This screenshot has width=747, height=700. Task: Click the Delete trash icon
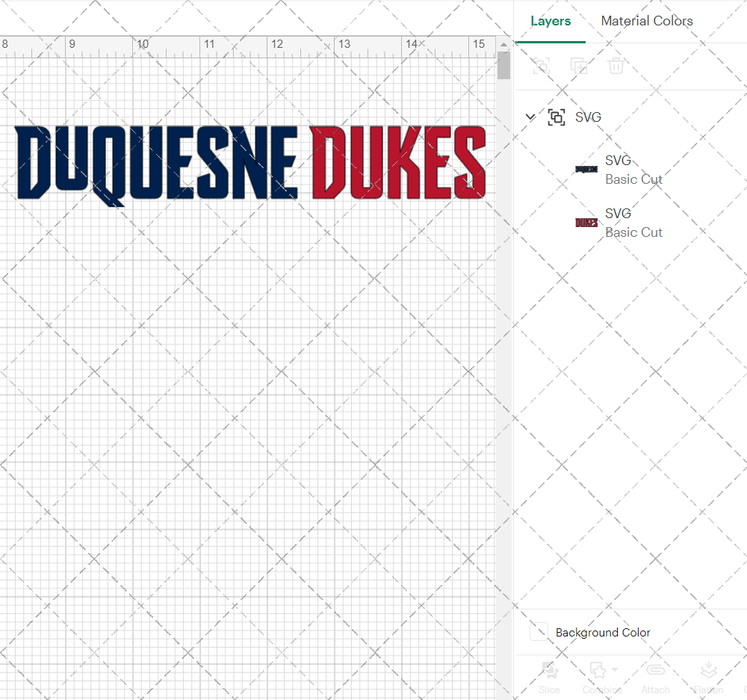click(616, 66)
